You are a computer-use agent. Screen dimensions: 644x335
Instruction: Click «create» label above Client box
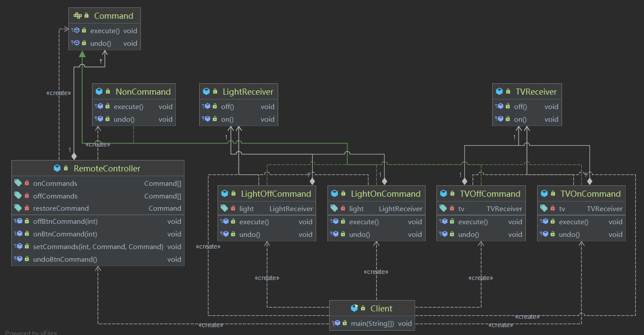tap(376, 271)
